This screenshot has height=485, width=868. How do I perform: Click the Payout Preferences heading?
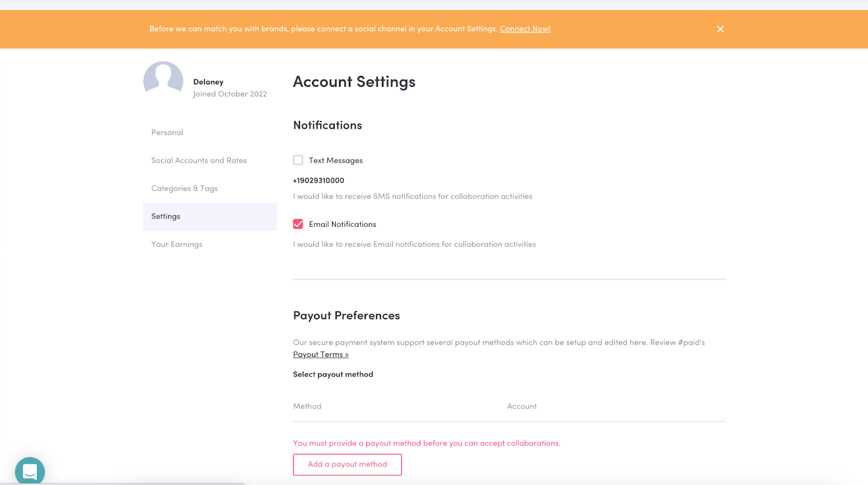pyautogui.click(x=346, y=316)
